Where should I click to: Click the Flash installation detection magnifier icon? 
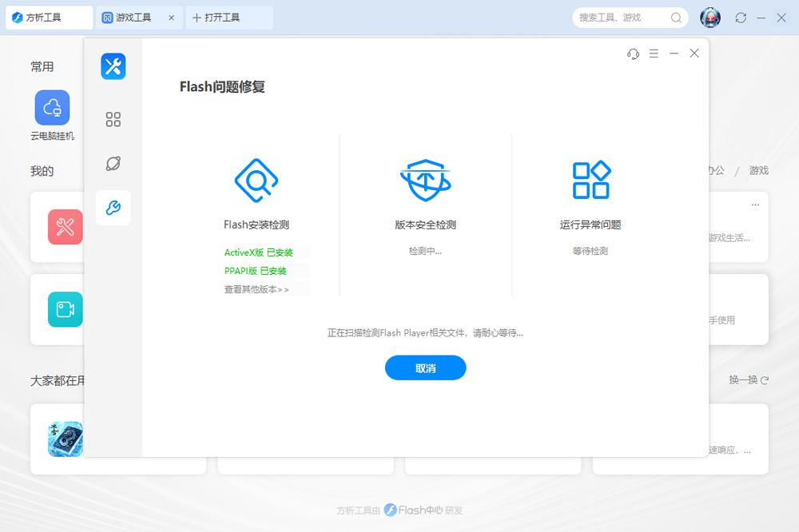coord(256,180)
